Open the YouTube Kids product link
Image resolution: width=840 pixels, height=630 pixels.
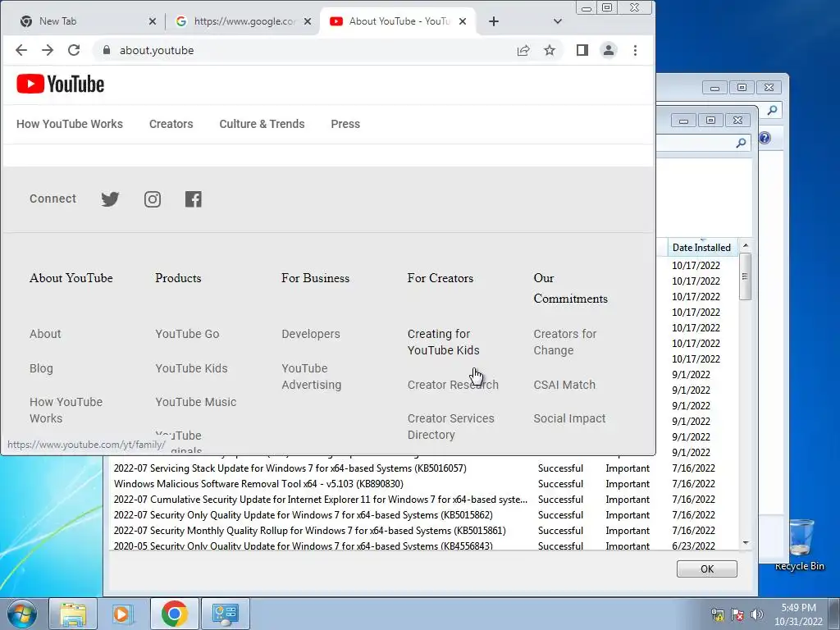pyautogui.click(x=191, y=368)
